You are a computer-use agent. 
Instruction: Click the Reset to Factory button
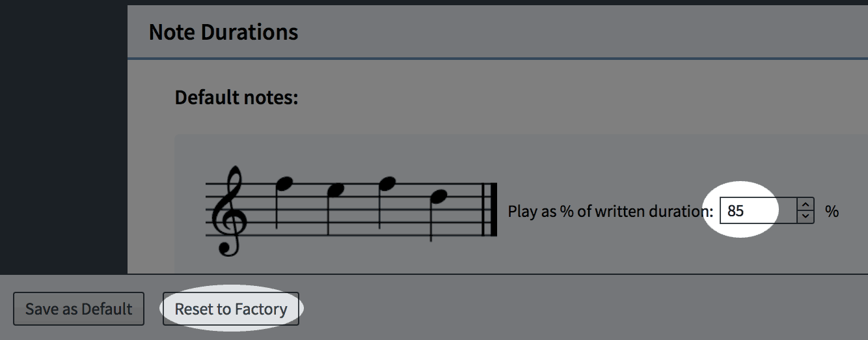231,309
